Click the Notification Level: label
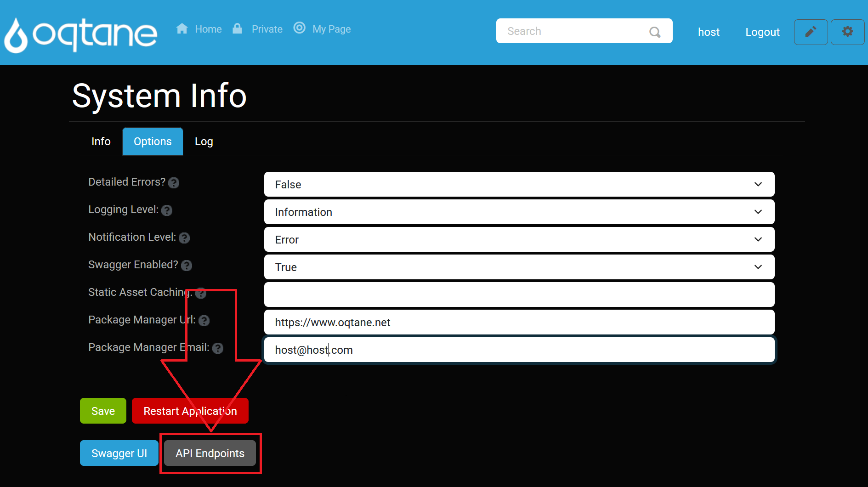The image size is (868, 487). [x=132, y=237]
